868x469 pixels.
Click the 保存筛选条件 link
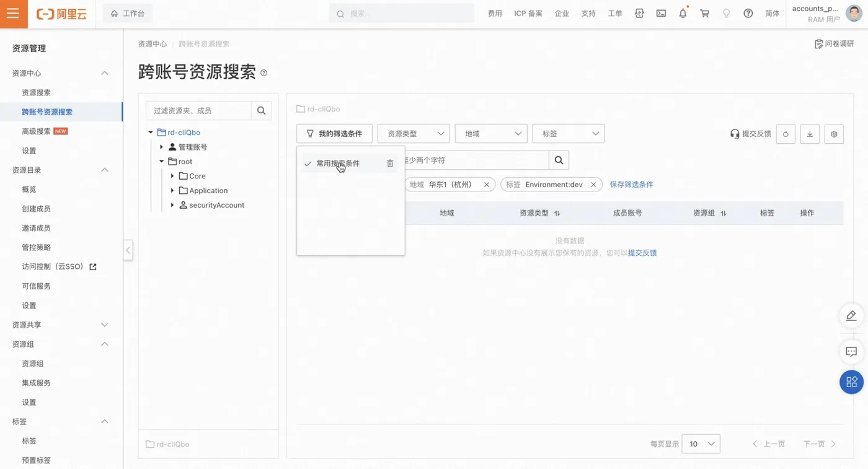(x=631, y=185)
